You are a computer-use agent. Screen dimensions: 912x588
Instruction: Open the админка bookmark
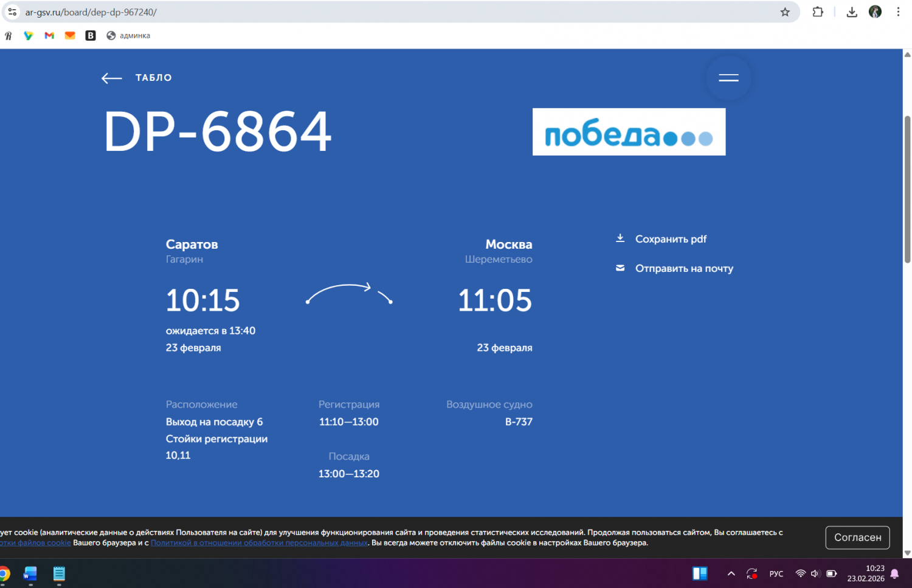pyautogui.click(x=128, y=36)
